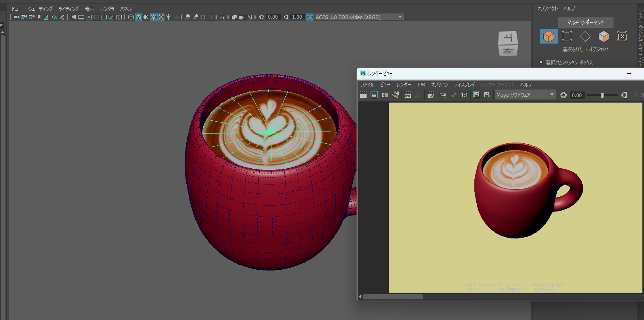Open render settings clapboard gear icon
The height and width of the screenshot is (320, 644).
point(431,95)
